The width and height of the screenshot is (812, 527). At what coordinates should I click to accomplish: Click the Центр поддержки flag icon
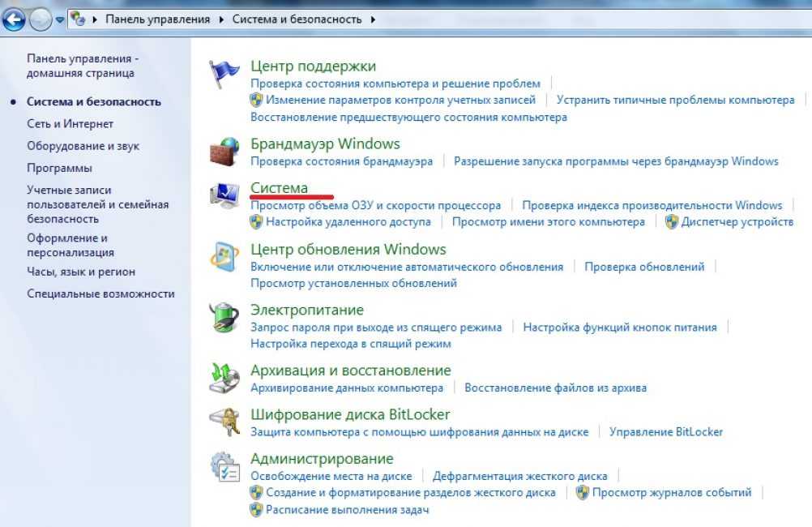coord(224,75)
